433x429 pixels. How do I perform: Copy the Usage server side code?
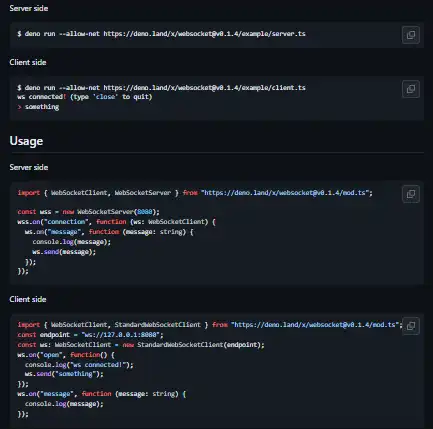tap(411, 194)
